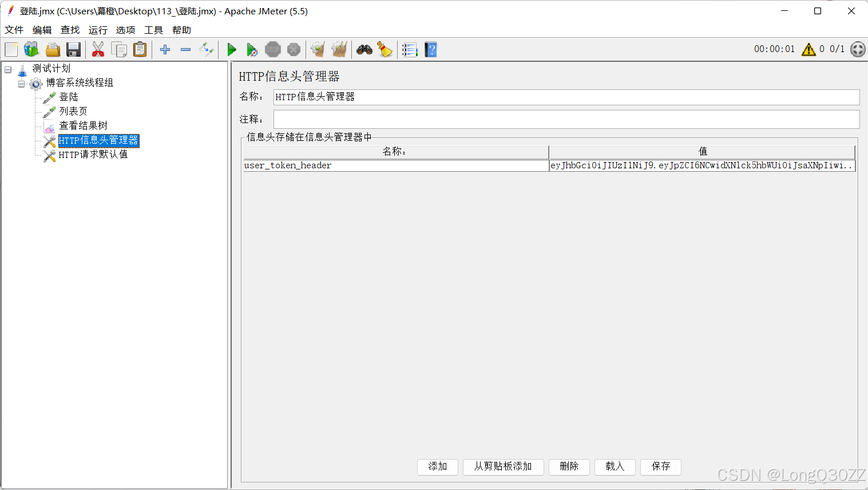Click the Paste clipboard icon
Screen dimensions: 868x490
(140, 50)
